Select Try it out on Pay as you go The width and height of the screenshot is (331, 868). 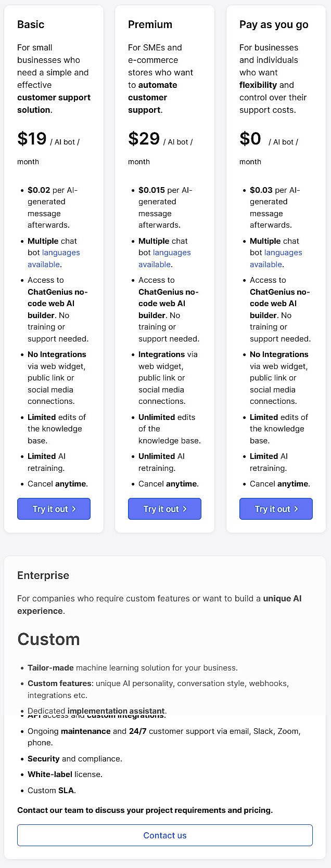[276, 509]
